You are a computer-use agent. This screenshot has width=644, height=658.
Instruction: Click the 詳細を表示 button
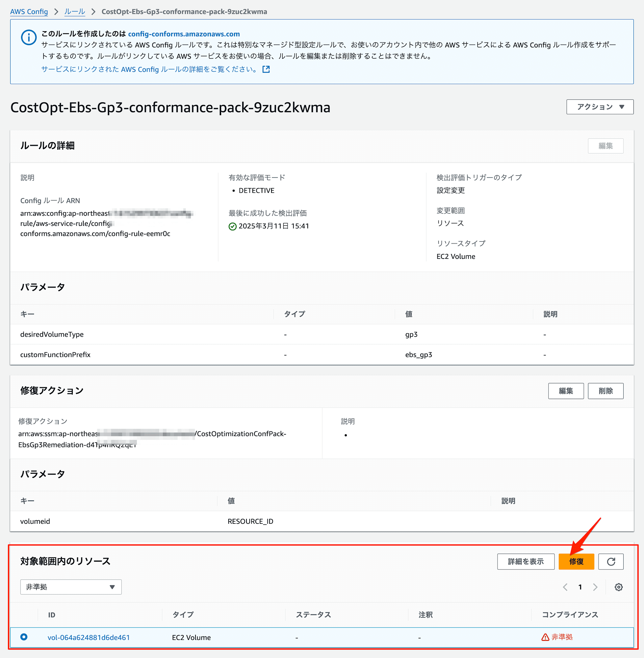tap(526, 562)
